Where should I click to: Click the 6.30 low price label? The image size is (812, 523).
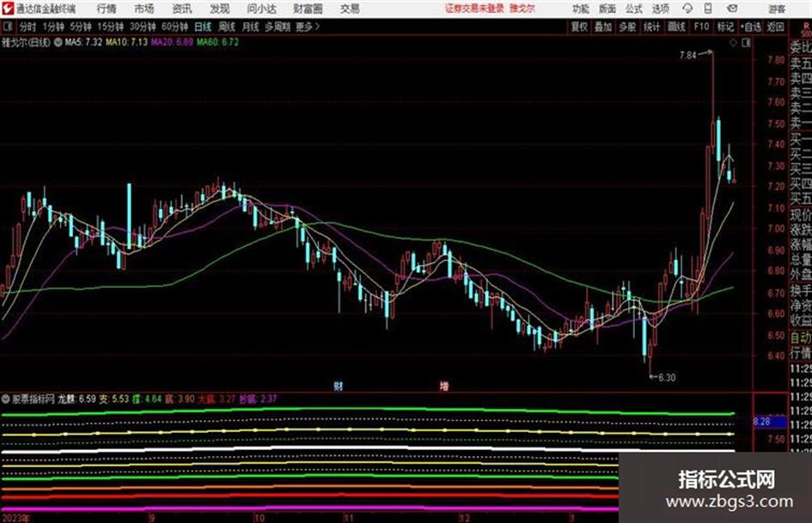[x=667, y=378]
